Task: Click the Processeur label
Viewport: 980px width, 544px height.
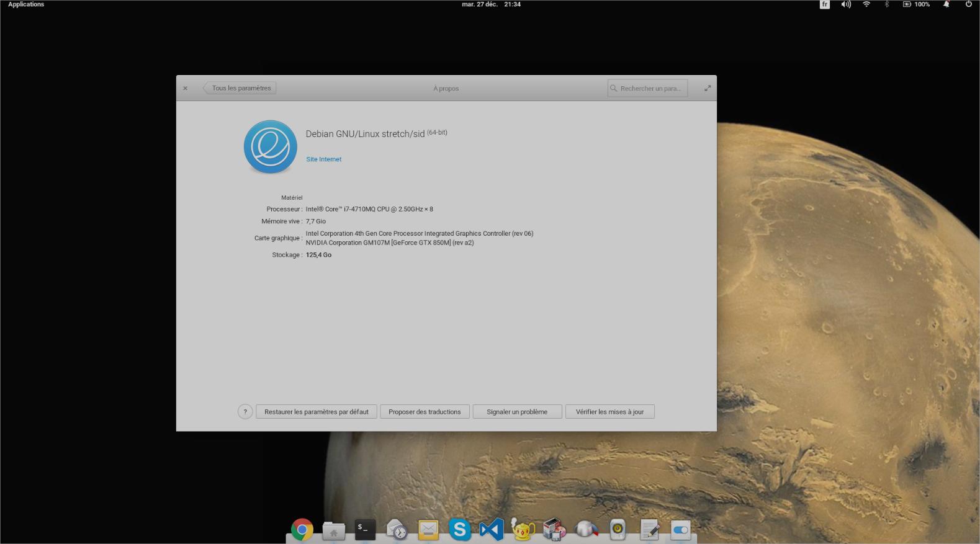Action: tap(284, 209)
